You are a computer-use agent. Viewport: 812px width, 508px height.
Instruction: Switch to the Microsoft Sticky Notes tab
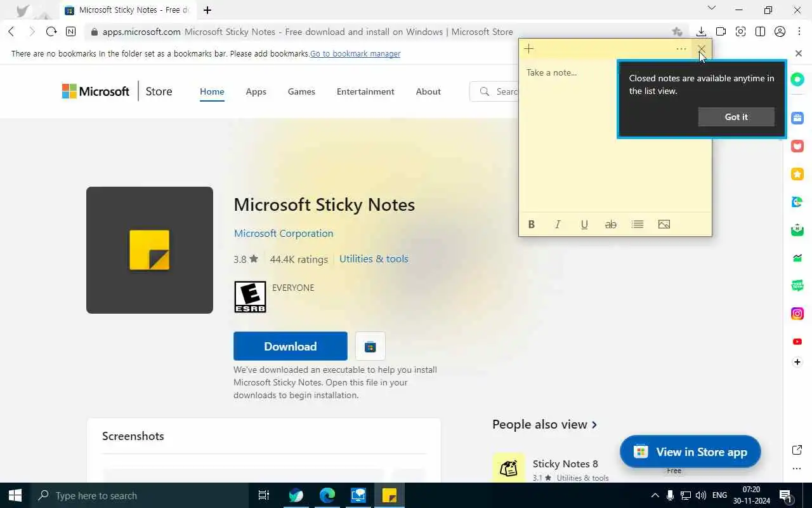[x=129, y=10]
